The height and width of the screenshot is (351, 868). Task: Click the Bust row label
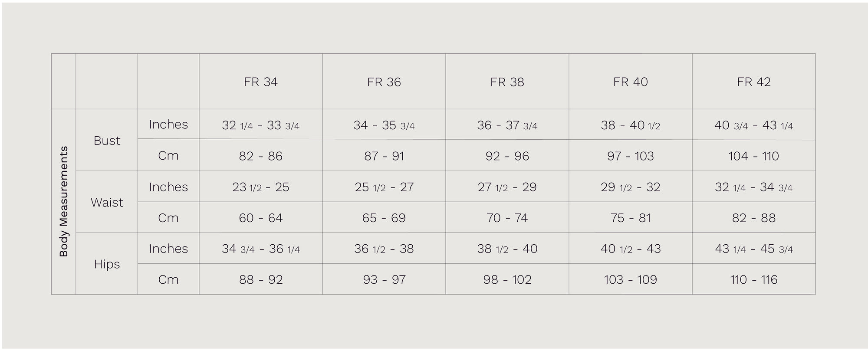(x=107, y=141)
